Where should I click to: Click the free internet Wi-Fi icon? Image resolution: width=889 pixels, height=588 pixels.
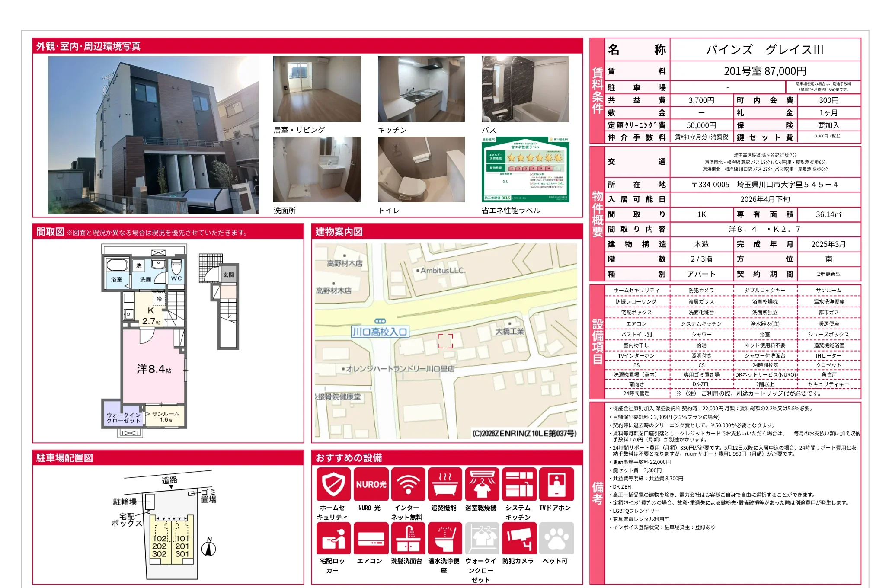408,484
